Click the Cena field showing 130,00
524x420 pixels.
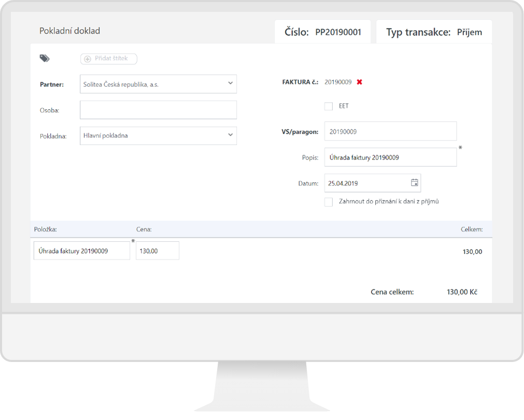click(157, 251)
